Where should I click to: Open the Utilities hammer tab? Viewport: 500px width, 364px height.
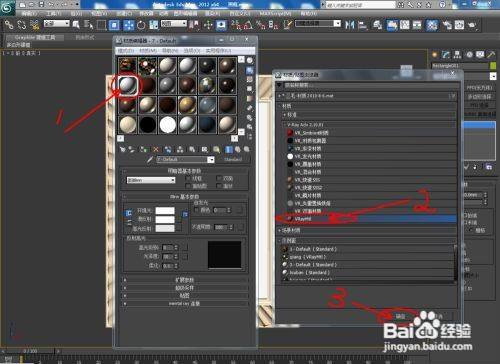click(491, 55)
